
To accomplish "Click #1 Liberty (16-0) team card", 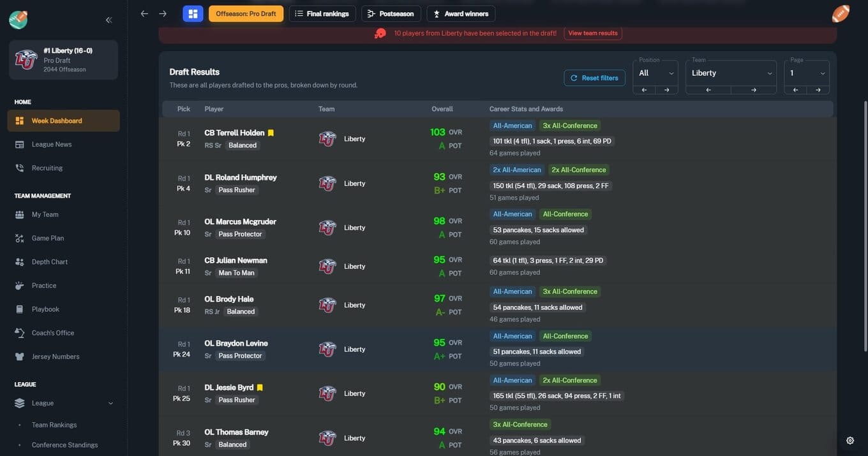I will point(63,60).
